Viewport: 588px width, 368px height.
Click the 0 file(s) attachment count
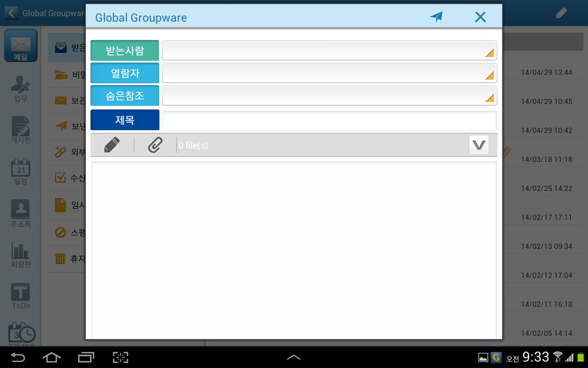tap(193, 145)
